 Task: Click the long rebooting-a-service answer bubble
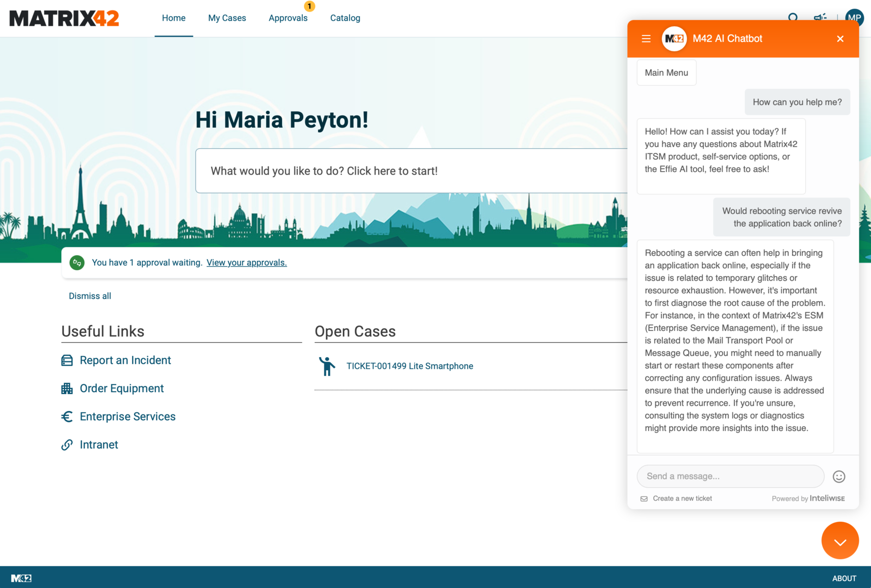pyautogui.click(x=735, y=347)
